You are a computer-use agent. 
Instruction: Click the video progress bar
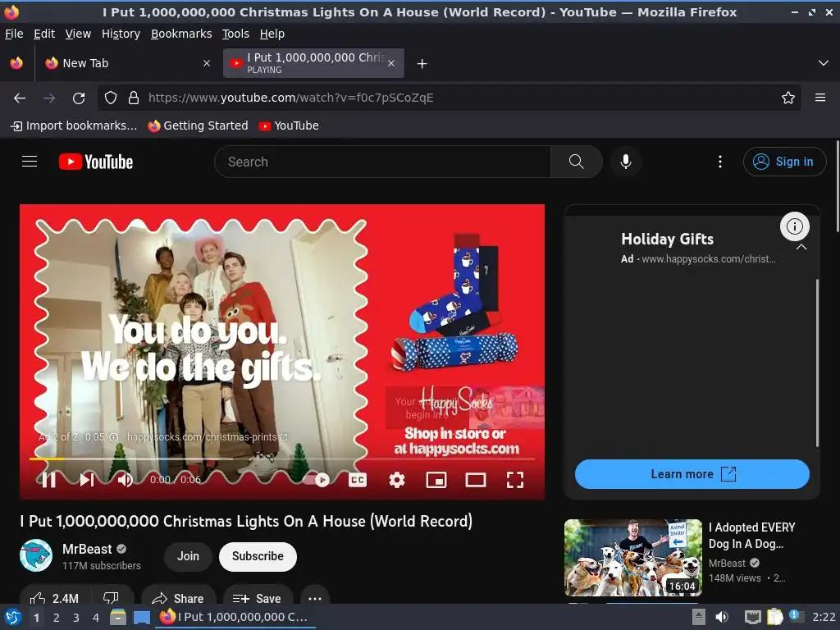[x=282, y=459]
